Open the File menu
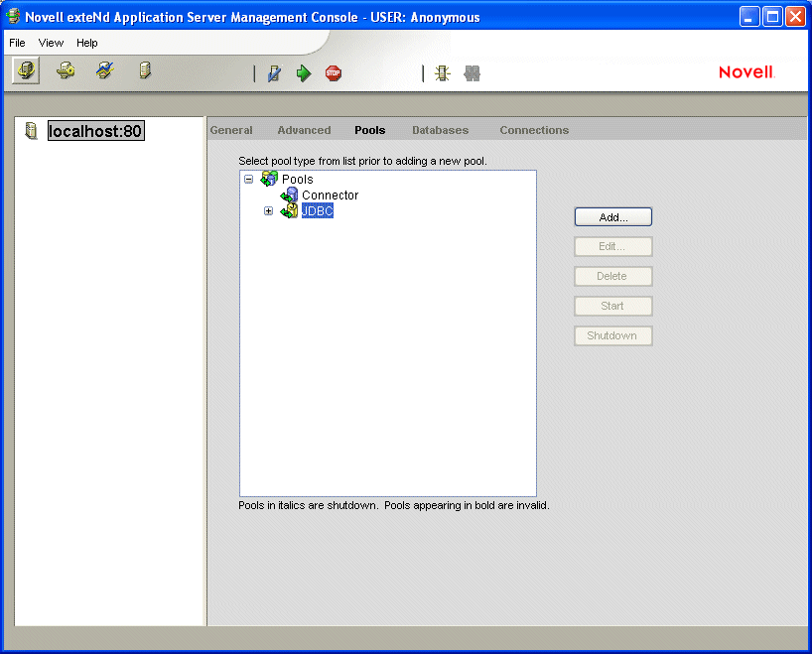The width and height of the screenshot is (812, 654). coord(17,43)
